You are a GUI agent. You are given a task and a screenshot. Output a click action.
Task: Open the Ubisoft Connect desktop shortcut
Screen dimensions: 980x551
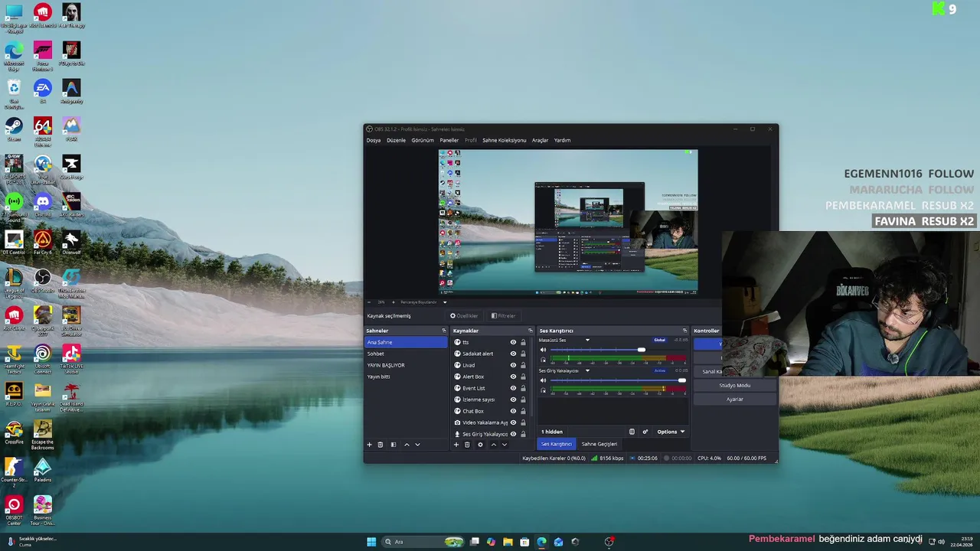[43, 358]
